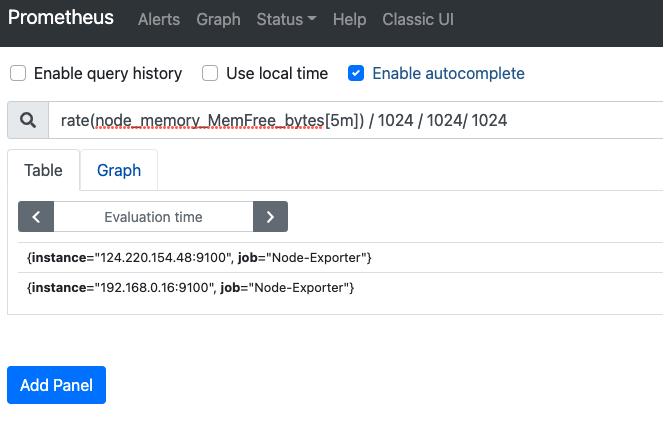Viewport: 663px width, 428px height.
Task: Switch to Classic UI
Action: coord(418,19)
